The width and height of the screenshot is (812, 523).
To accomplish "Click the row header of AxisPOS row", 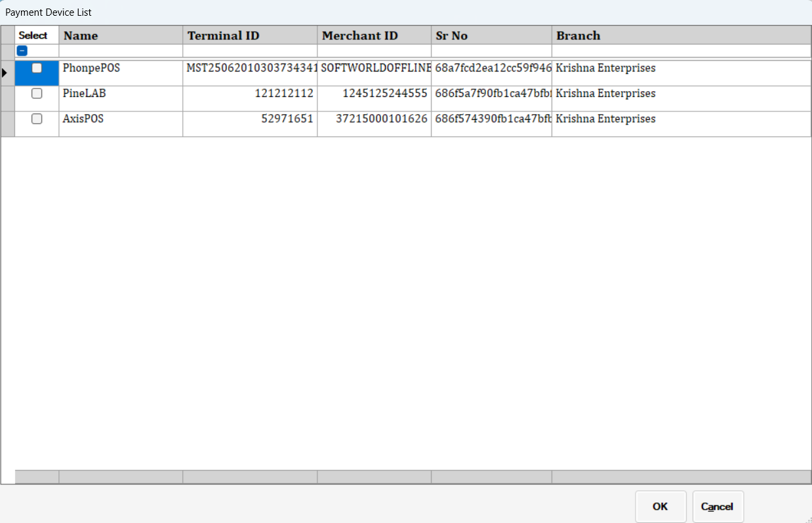I will pyautogui.click(x=7, y=124).
